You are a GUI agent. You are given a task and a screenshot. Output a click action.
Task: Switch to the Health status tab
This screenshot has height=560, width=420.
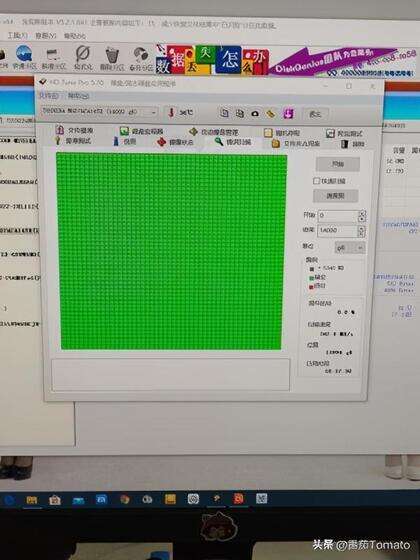[176, 142]
